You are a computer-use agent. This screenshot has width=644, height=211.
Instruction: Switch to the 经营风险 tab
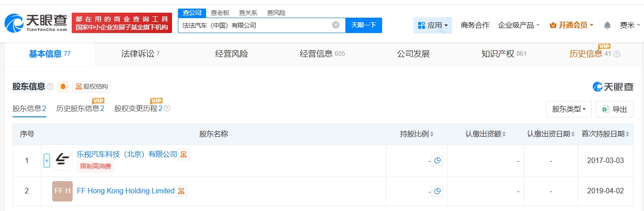coord(231,54)
